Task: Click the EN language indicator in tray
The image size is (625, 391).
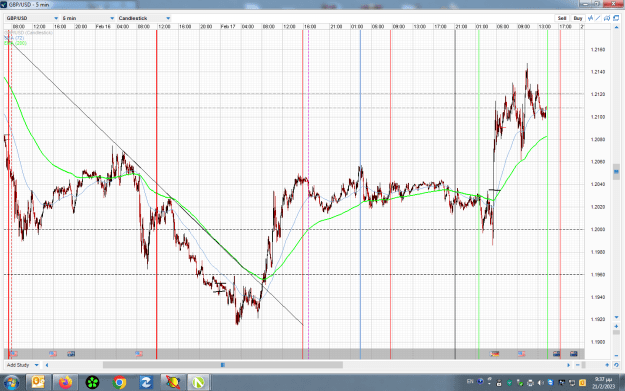Action: (470, 381)
